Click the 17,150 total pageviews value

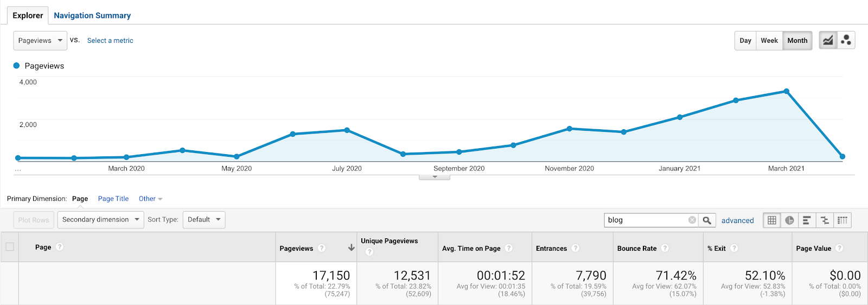(331, 276)
